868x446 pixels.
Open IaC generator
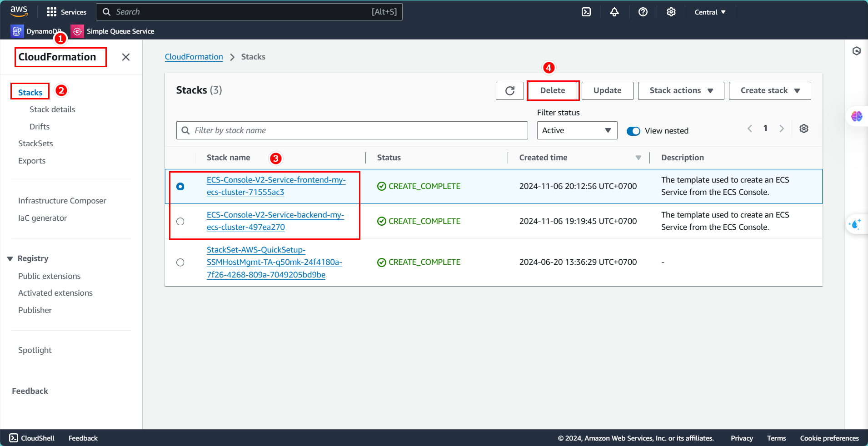pos(43,218)
